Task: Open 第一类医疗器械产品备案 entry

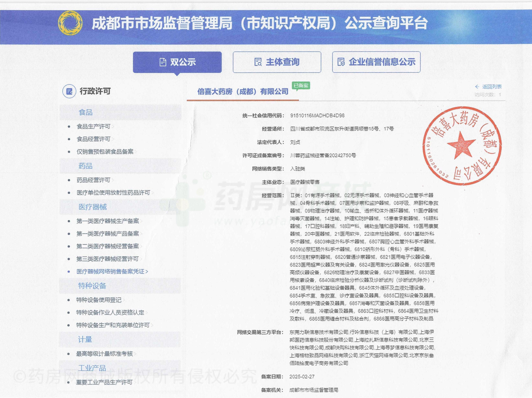Action: [x=107, y=234]
